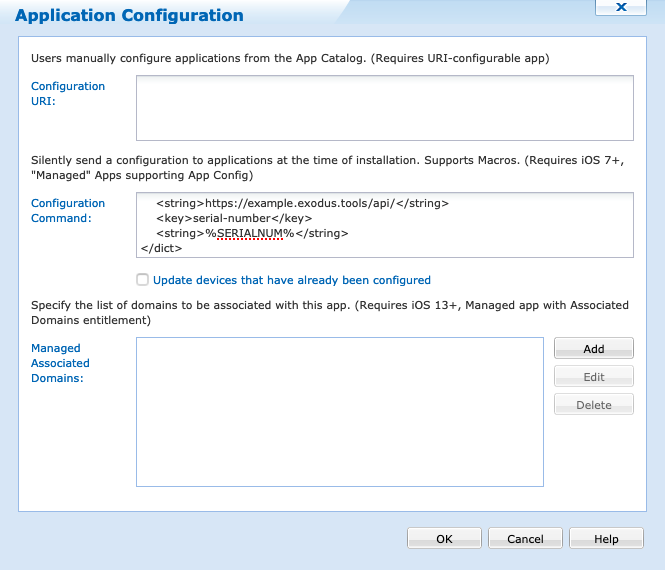
Task: Click the 'Silently send a configuration' description
Action: coord(327,168)
